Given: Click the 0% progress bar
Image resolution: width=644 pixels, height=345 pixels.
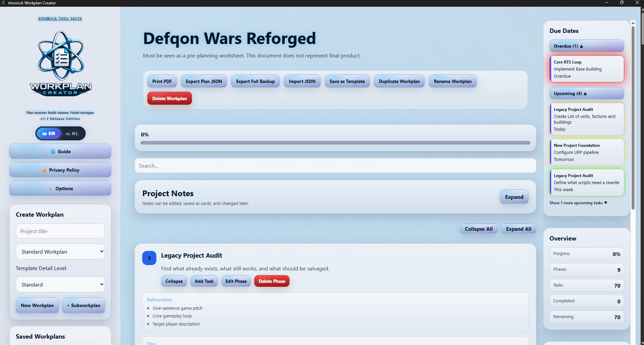Looking at the screenshot, I should point(335,143).
